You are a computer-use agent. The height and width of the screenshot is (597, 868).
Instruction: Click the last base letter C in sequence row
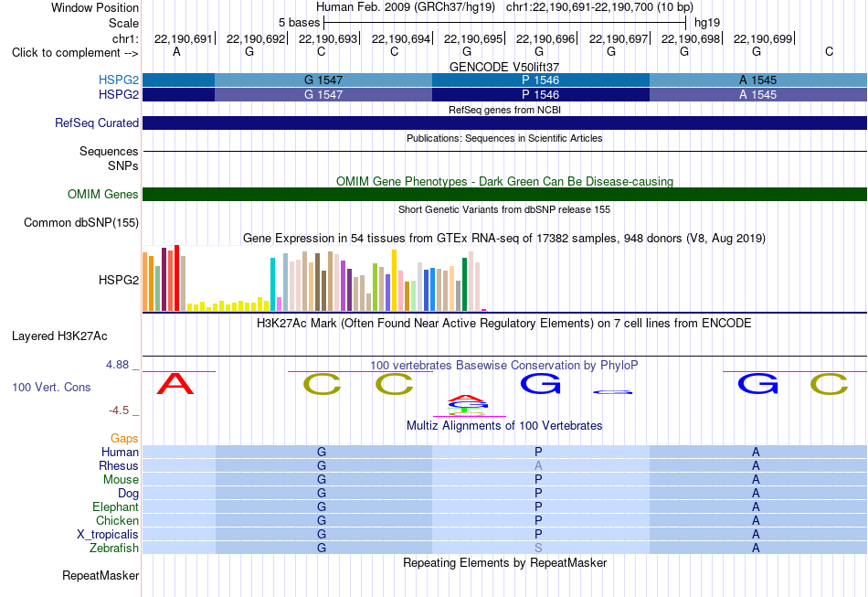829,51
